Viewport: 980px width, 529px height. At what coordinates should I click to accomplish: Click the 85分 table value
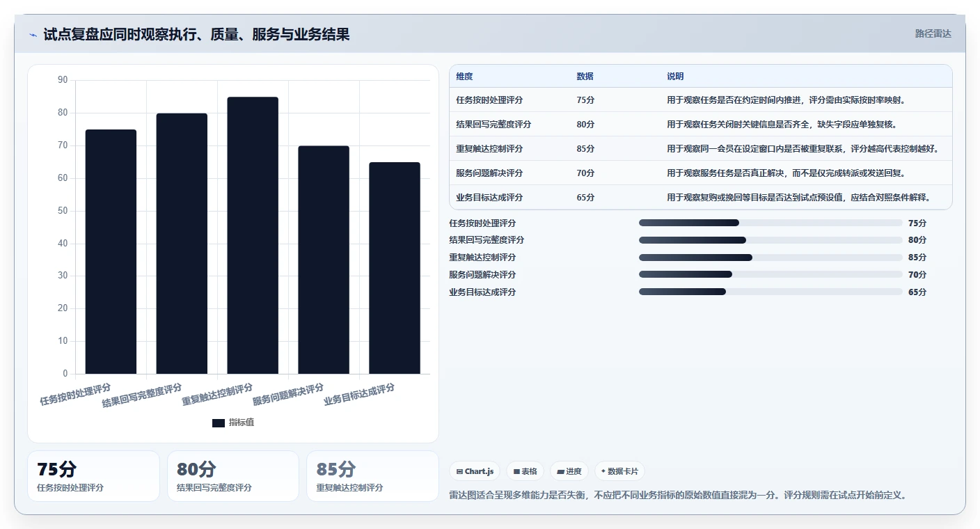coord(585,149)
